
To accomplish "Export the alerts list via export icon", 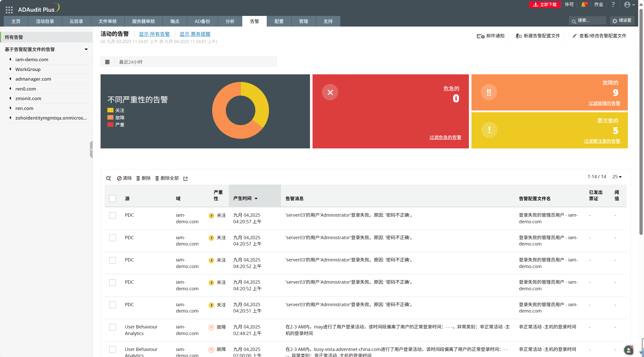I will coord(186,178).
